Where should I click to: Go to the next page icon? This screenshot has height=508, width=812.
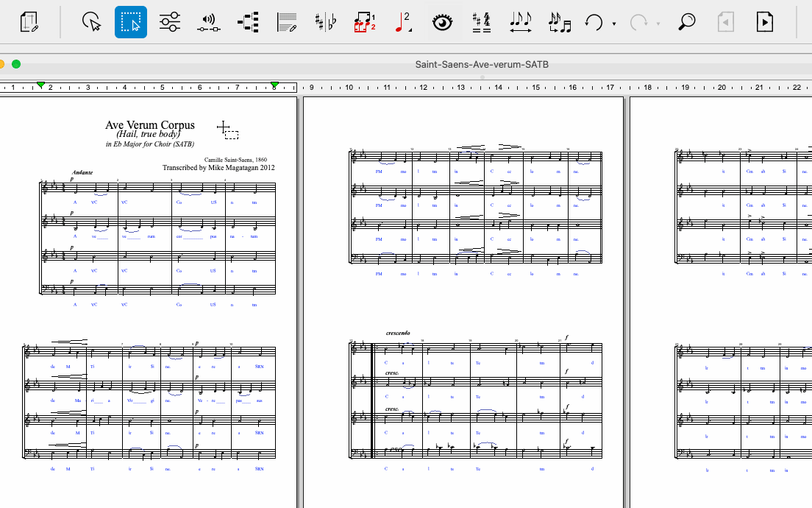coord(764,22)
